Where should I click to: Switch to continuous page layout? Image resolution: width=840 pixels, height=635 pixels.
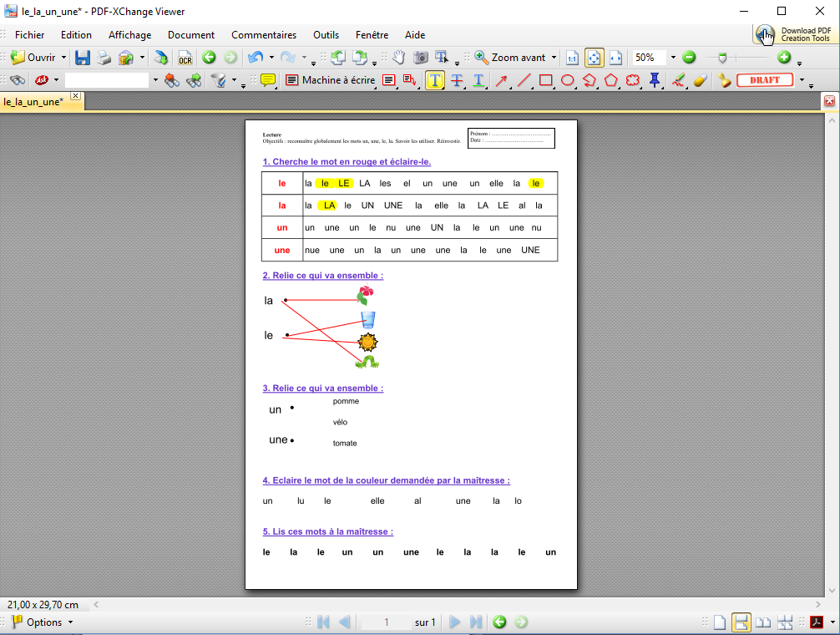741,622
